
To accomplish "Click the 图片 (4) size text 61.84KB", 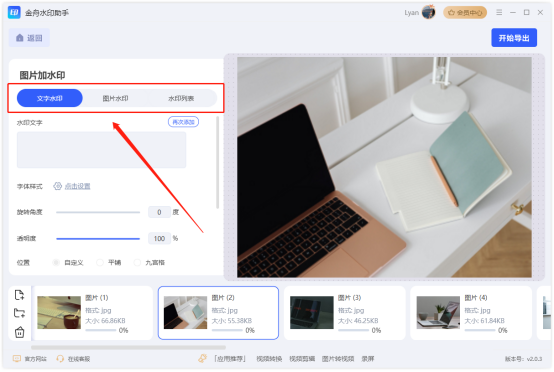I will pos(484,321).
